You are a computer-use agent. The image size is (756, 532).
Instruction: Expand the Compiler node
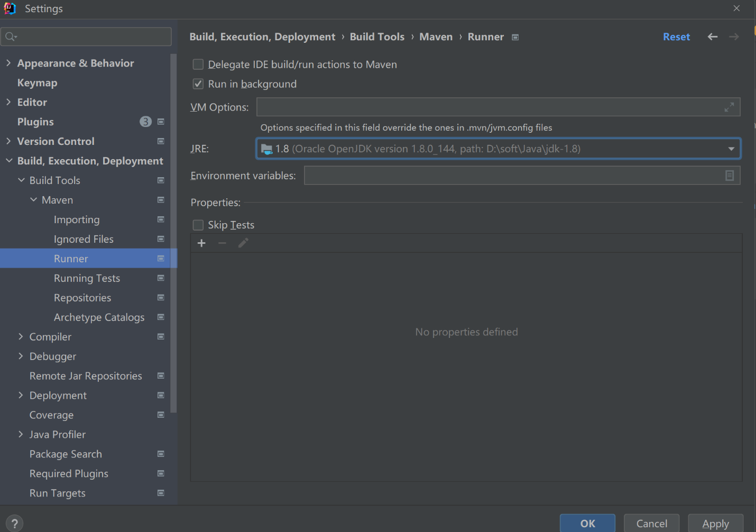(x=21, y=337)
